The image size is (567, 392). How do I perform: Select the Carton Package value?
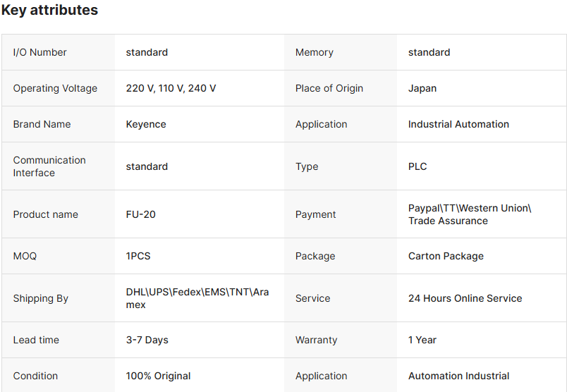click(446, 256)
